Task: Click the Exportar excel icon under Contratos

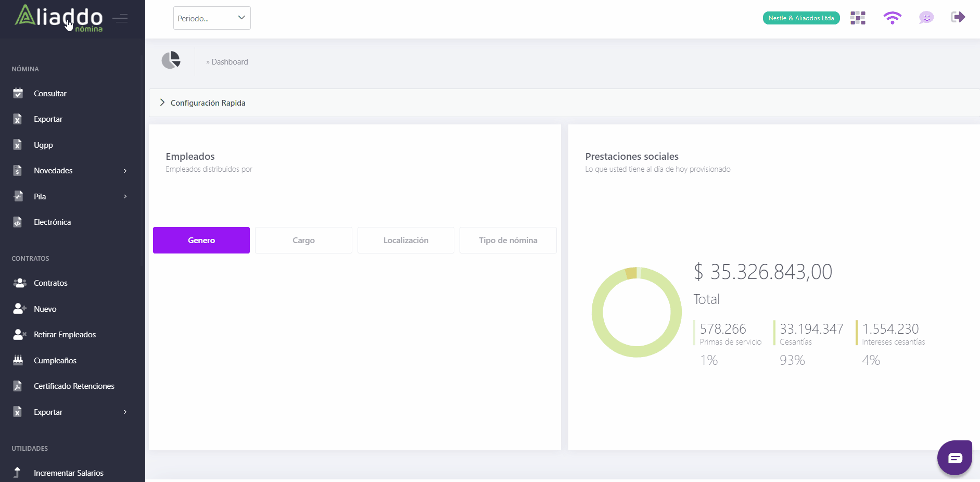Action: 18,412
